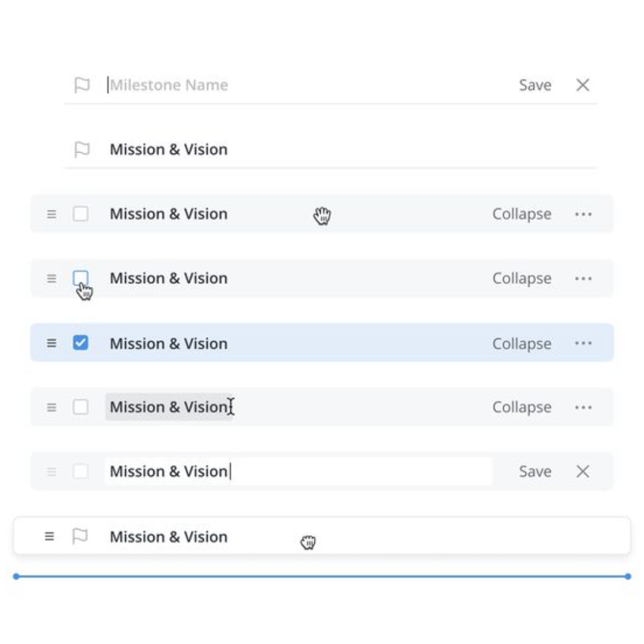Click the flag icon beside Milestone Name field
Viewport: 644px width, 644px height.
click(x=82, y=85)
